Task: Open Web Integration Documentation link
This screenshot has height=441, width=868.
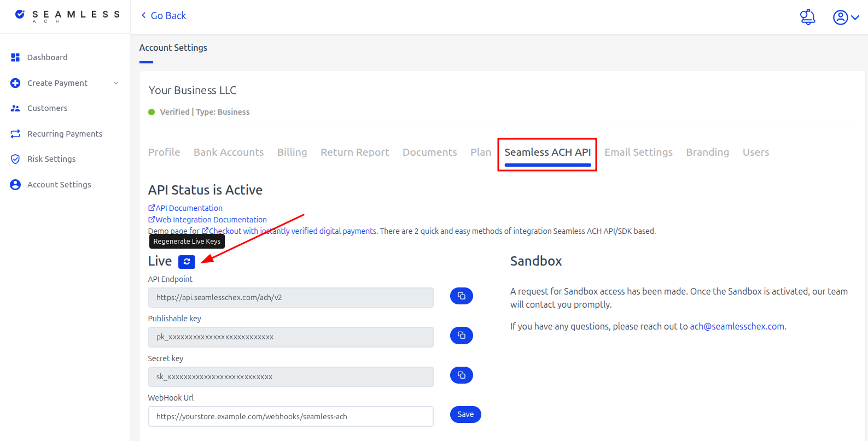Action: tap(208, 220)
